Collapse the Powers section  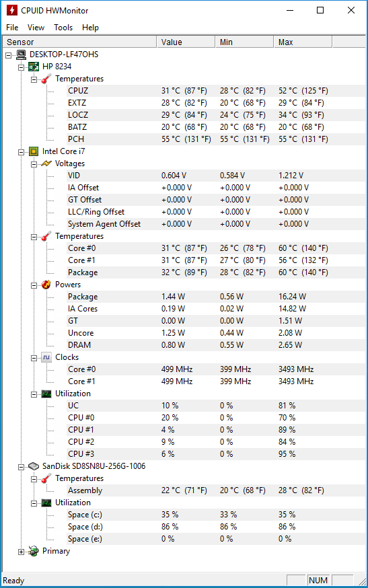point(34,285)
